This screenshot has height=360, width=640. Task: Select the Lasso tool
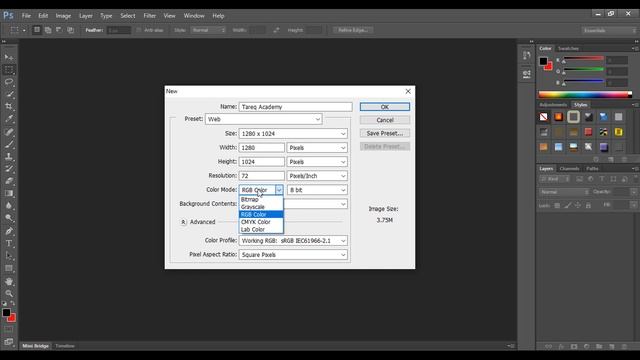(x=9, y=82)
